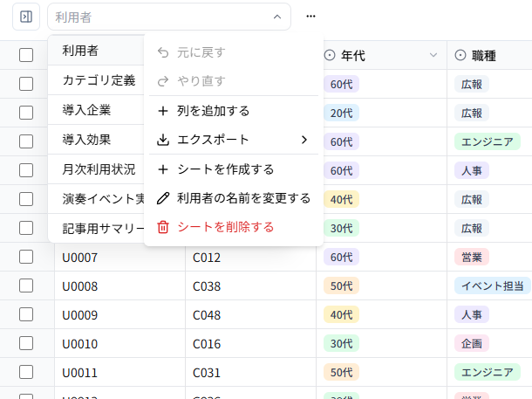Click the 20代 age tag

pos(341,113)
